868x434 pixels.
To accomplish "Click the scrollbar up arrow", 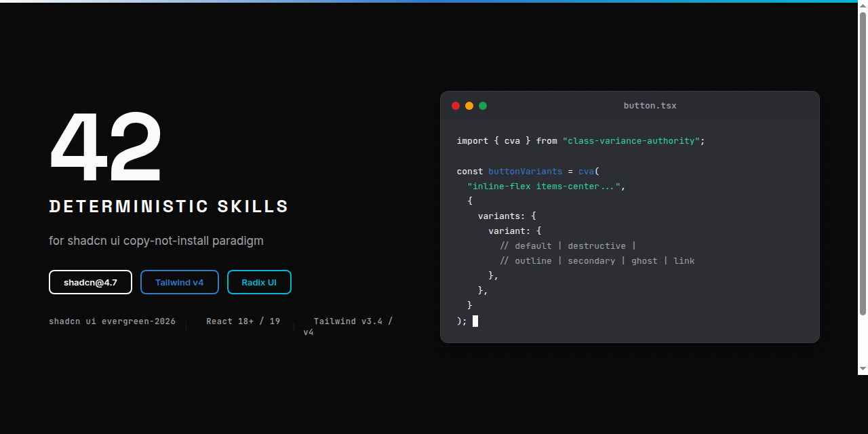I will coord(863,7).
